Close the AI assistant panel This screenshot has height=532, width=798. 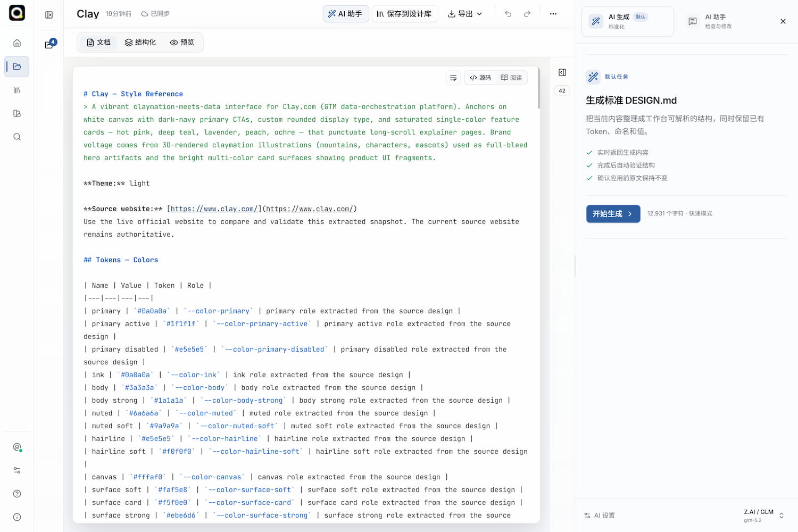point(783,21)
